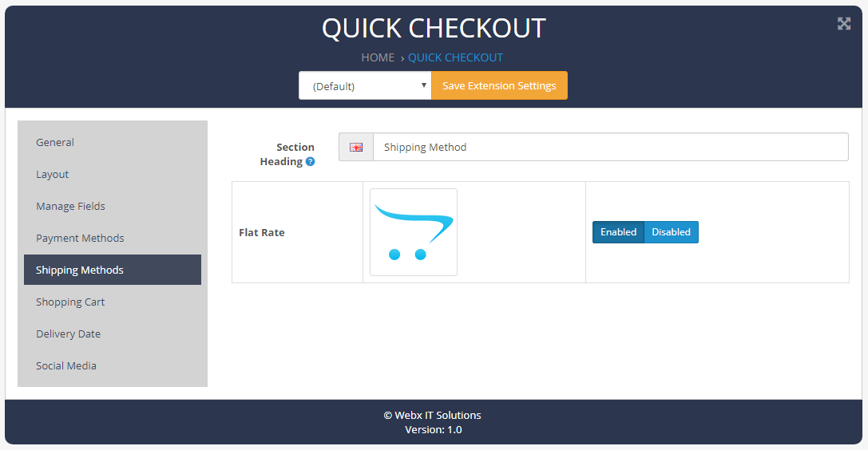Screen dimensions: 868x450
Task: Go to HOME breadcrumb link
Action: pyautogui.click(x=378, y=57)
